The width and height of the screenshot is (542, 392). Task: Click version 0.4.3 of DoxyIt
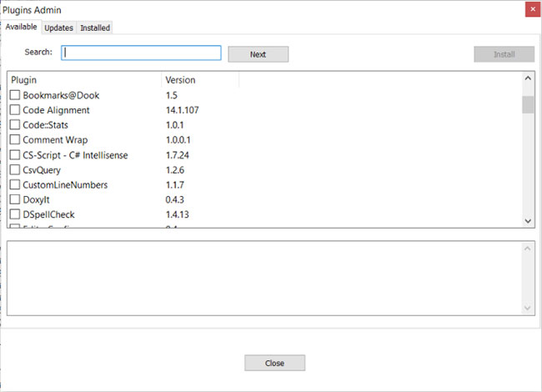175,200
